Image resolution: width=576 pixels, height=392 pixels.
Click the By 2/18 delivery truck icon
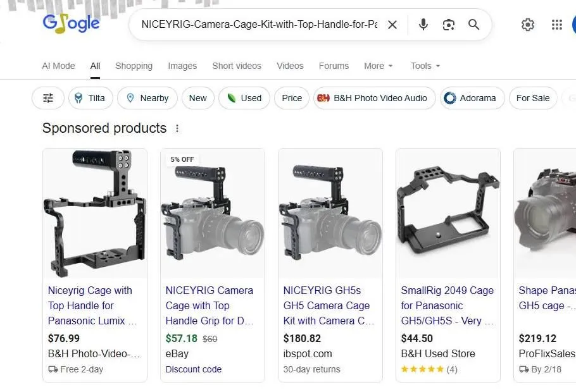click(x=523, y=369)
